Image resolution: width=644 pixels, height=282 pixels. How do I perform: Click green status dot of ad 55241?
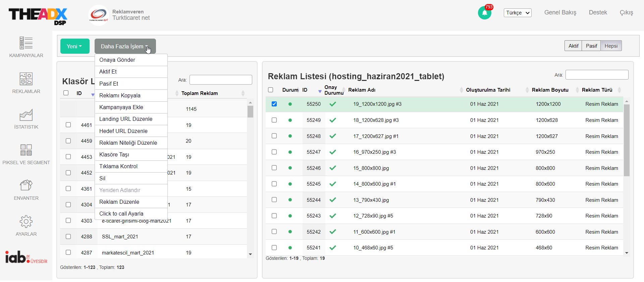point(290,248)
